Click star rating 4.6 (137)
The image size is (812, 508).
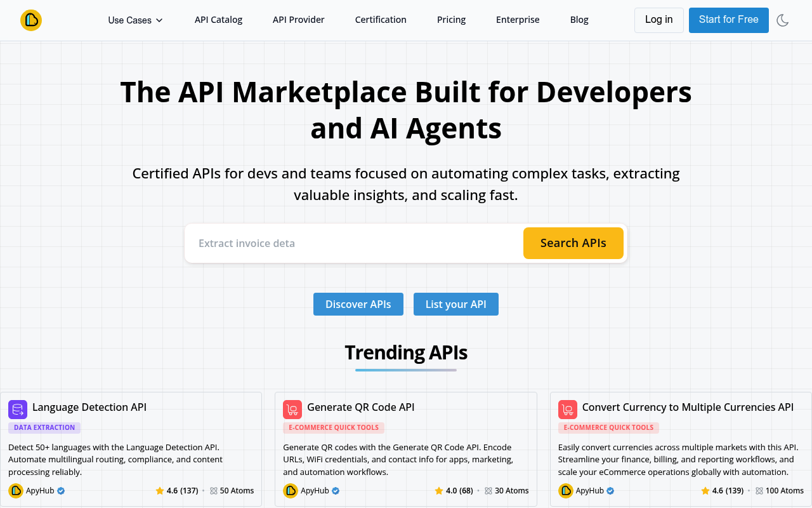click(176, 491)
